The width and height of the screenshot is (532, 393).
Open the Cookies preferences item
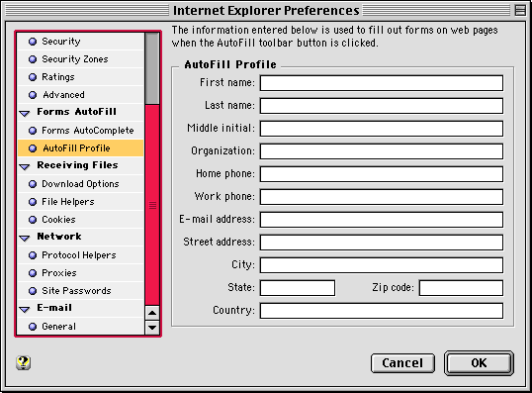coord(81,220)
